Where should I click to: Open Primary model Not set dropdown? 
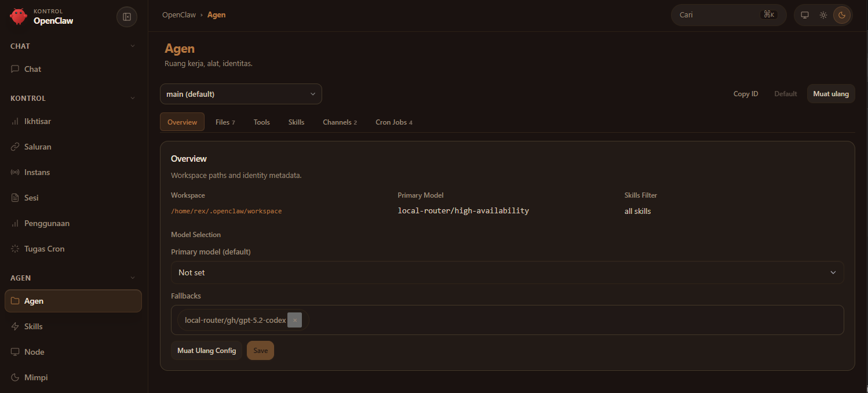508,272
